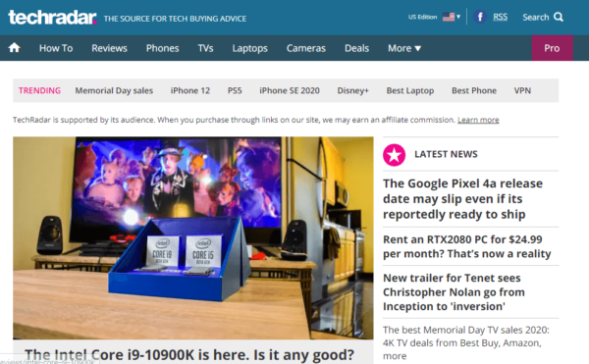
Task: Open the Tenet trailer Christopher Nolan article
Action: click(x=454, y=292)
